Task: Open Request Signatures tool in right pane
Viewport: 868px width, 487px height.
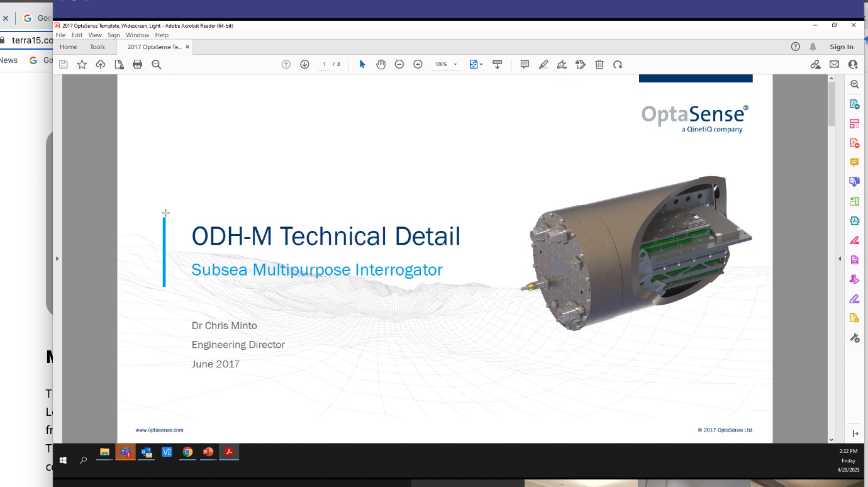Action: (x=854, y=279)
